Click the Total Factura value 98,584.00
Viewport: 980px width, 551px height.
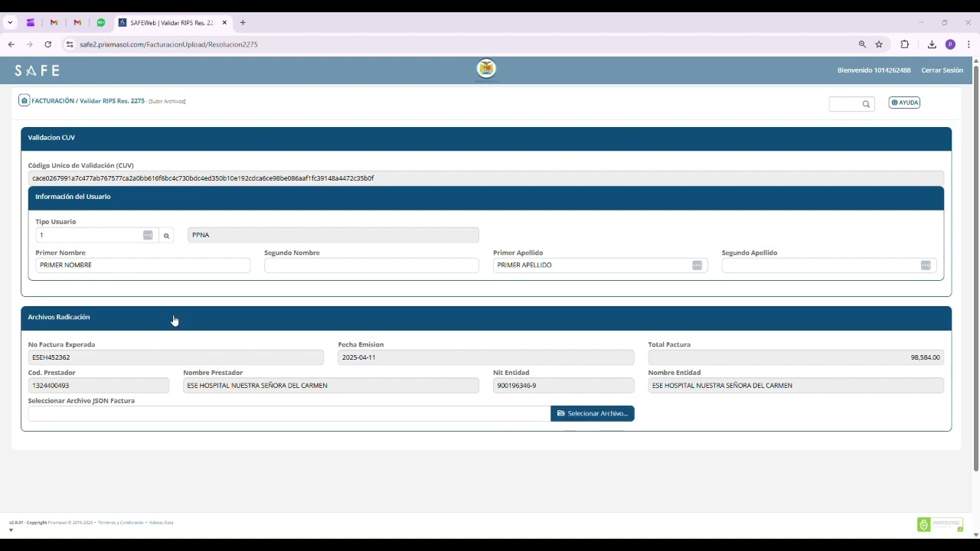[x=796, y=357]
